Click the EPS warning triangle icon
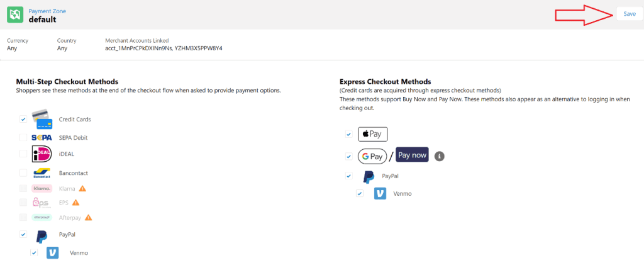 click(76, 203)
